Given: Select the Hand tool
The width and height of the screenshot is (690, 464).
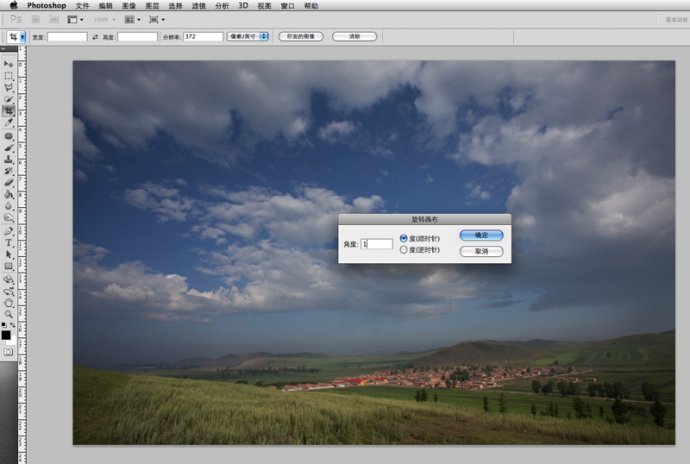Looking at the screenshot, I should coord(8,301).
